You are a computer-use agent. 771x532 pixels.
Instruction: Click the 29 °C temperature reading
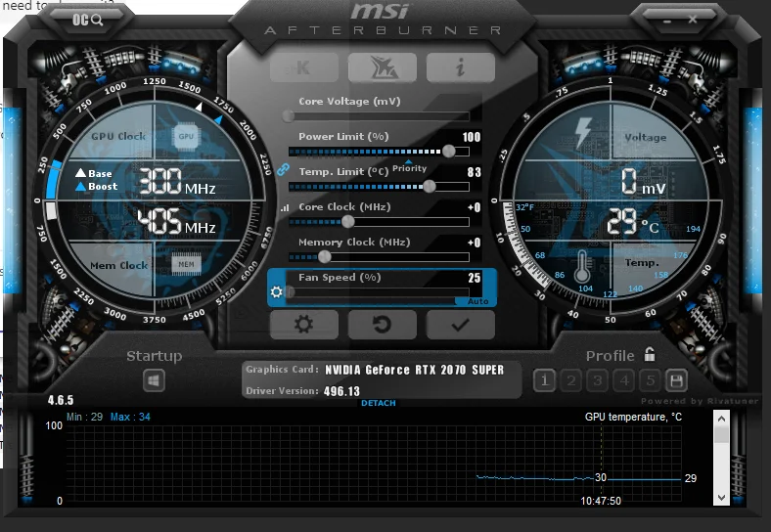click(x=633, y=221)
